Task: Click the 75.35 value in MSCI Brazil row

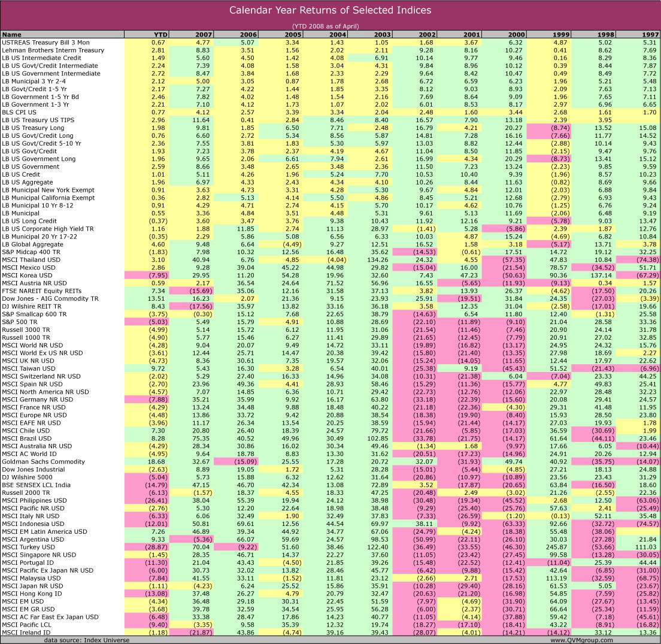Action: point(201,438)
